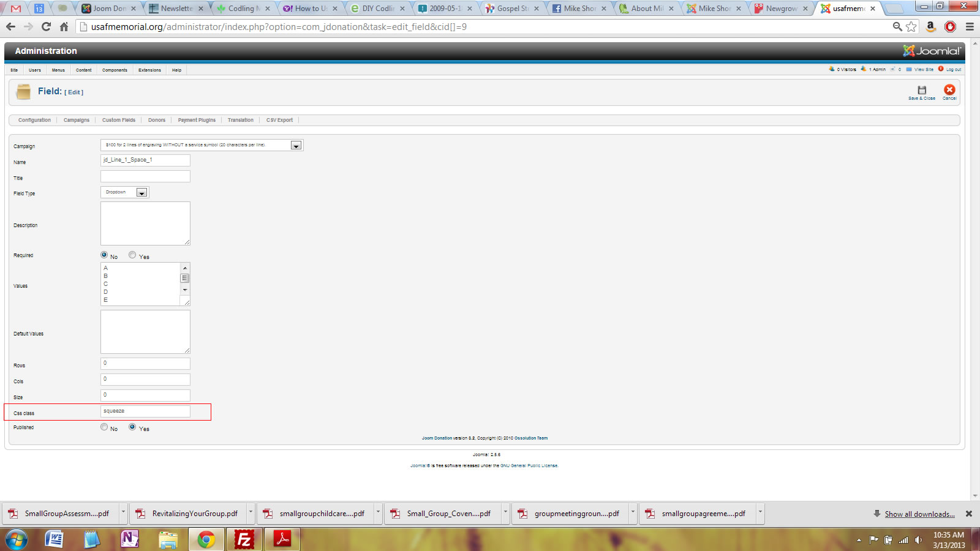This screenshot has width=980, height=551.
Task: Switch to the Configuration tab
Action: pyautogui.click(x=34, y=120)
